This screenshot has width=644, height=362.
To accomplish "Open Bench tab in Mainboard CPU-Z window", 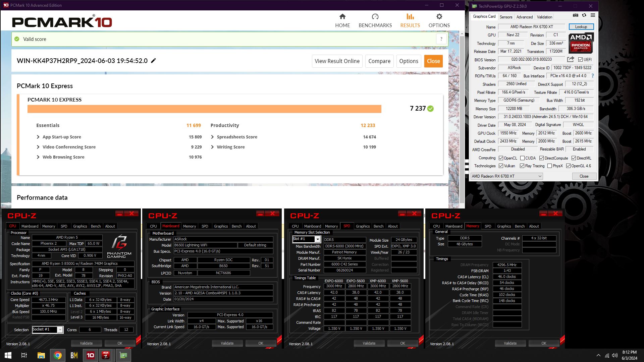I will (x=236, y=226).
